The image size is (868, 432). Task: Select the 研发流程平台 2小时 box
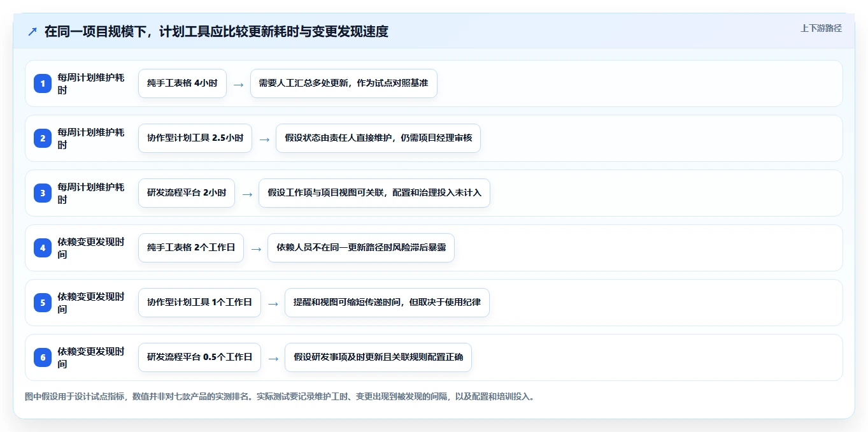[187, 193]
